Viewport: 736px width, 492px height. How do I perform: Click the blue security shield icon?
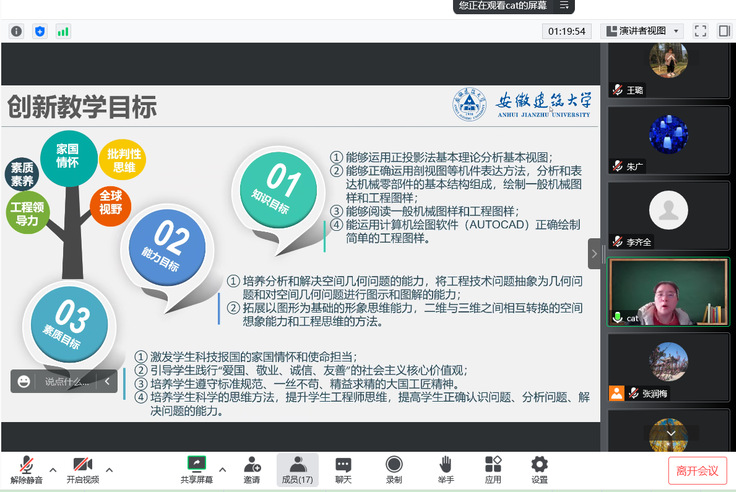point(40,31)
